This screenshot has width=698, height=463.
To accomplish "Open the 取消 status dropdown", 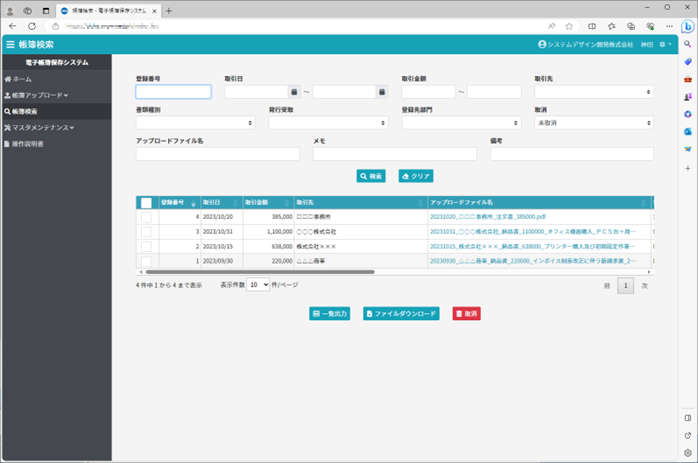I will [594, 123].
